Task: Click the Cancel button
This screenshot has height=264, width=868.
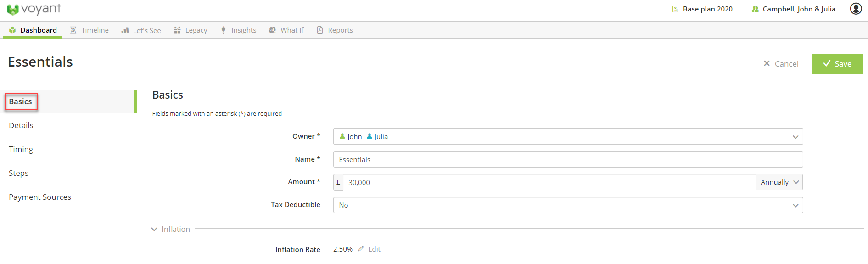Action: (781, 64)
